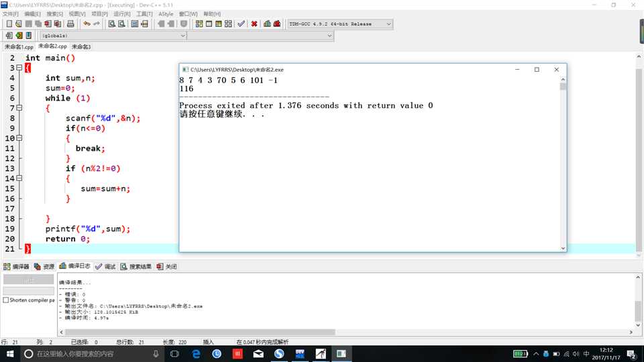The width and height of the screenshot is (644, 362).
Task: Click the Close file icon
Action: (48, 24)
